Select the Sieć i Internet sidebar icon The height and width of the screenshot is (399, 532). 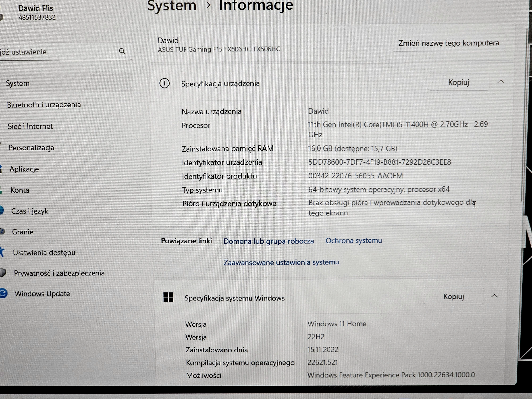click(2, 126)
